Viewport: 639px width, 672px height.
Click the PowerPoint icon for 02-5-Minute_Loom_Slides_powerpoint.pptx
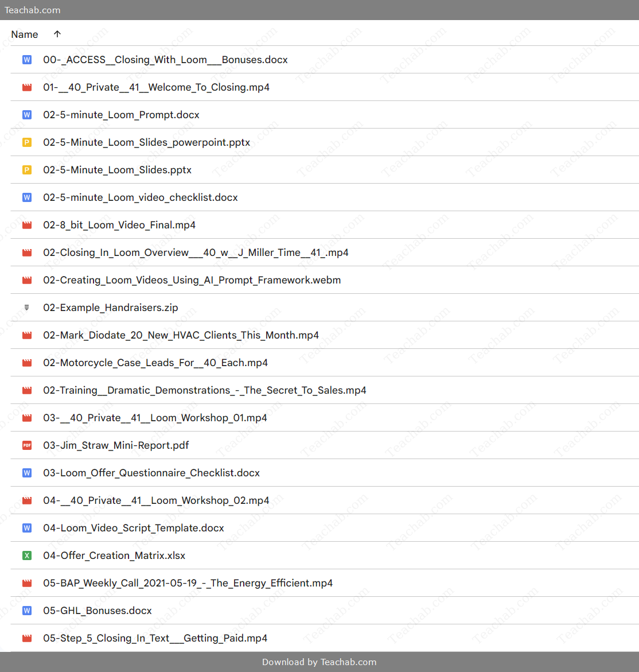26,142
